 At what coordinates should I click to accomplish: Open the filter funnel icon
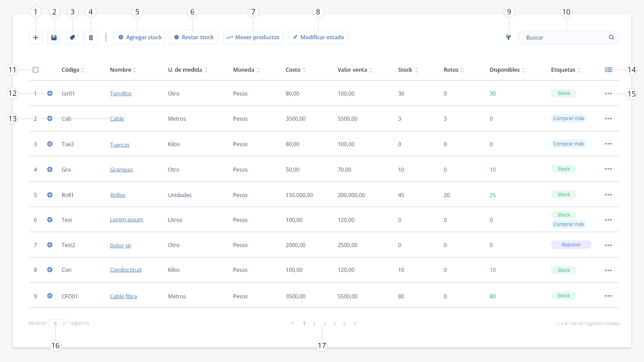pos(508,38)
